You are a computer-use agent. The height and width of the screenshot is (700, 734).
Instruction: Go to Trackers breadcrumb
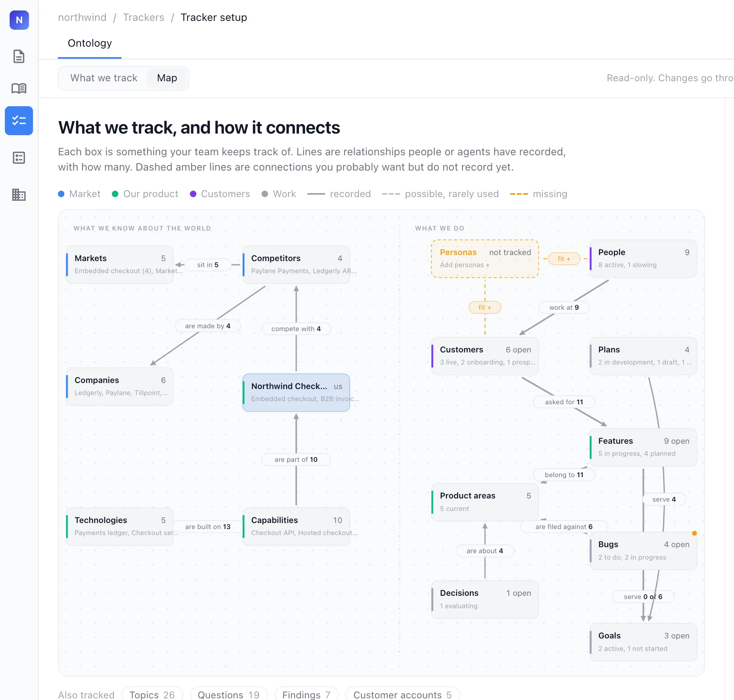144,17
